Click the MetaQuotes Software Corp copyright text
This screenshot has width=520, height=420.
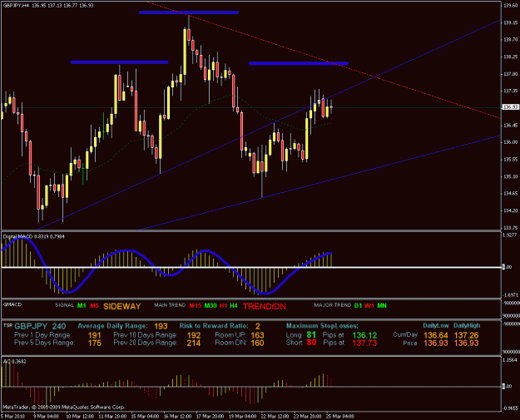pos(64,407)
